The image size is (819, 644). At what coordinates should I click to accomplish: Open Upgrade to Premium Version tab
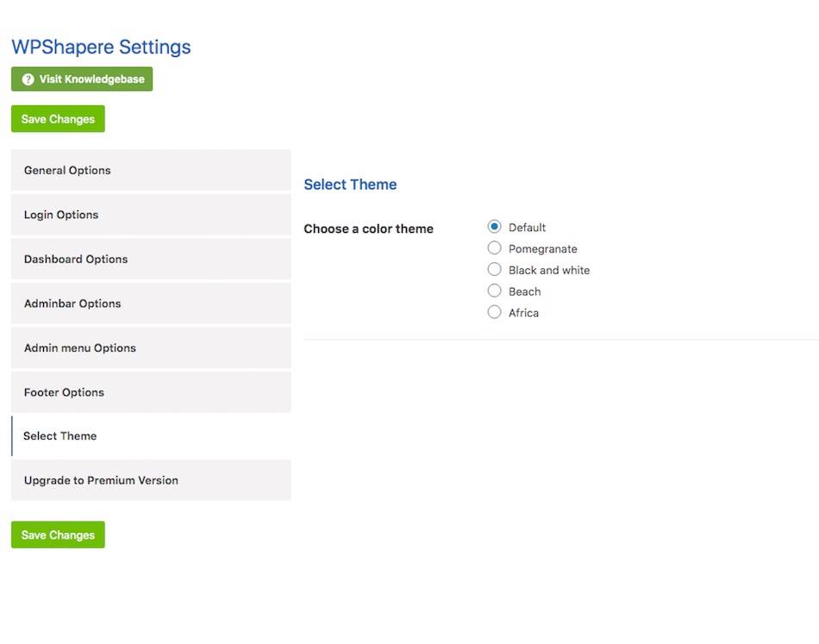[151, 480]
